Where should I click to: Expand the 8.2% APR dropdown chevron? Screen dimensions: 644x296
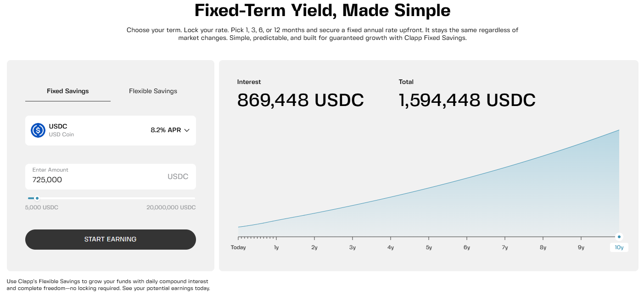point(187,130)
